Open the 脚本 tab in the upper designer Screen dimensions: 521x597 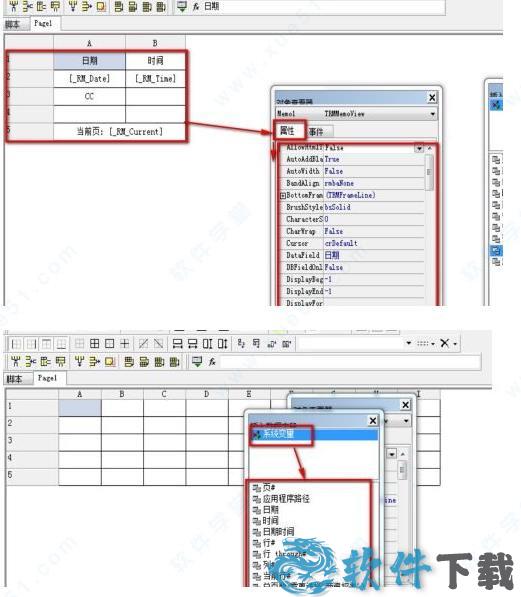(14, 24)
